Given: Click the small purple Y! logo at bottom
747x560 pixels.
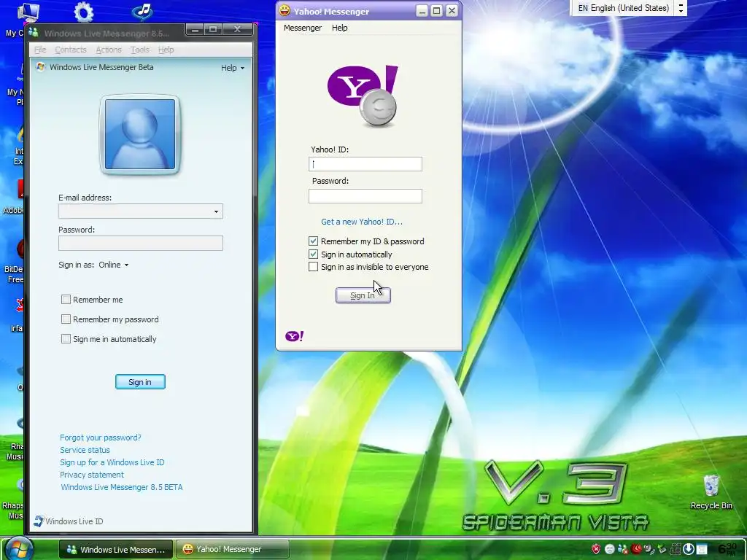Looking at the screenshot, I should click(295, 336).
